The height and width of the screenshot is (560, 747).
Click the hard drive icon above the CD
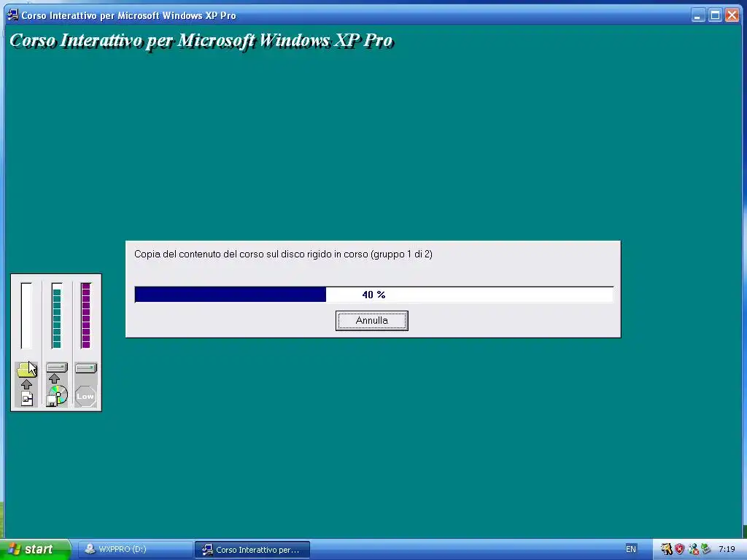pos(57,367)
